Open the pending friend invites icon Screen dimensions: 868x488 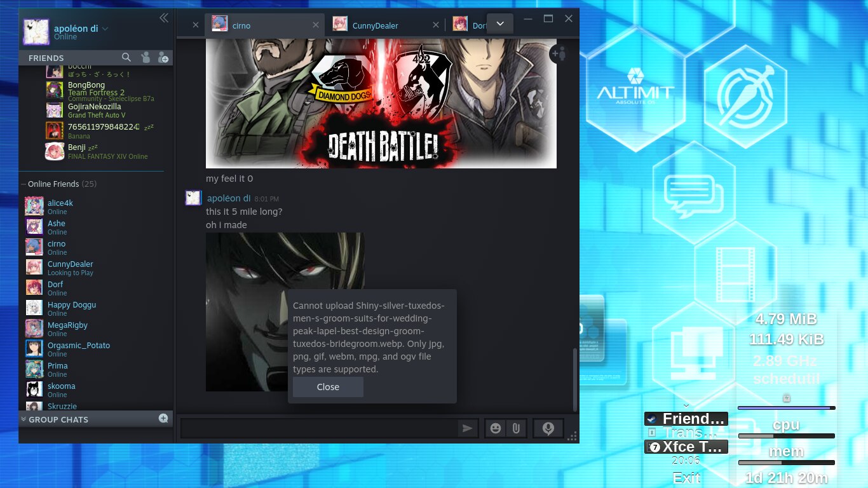146,58
